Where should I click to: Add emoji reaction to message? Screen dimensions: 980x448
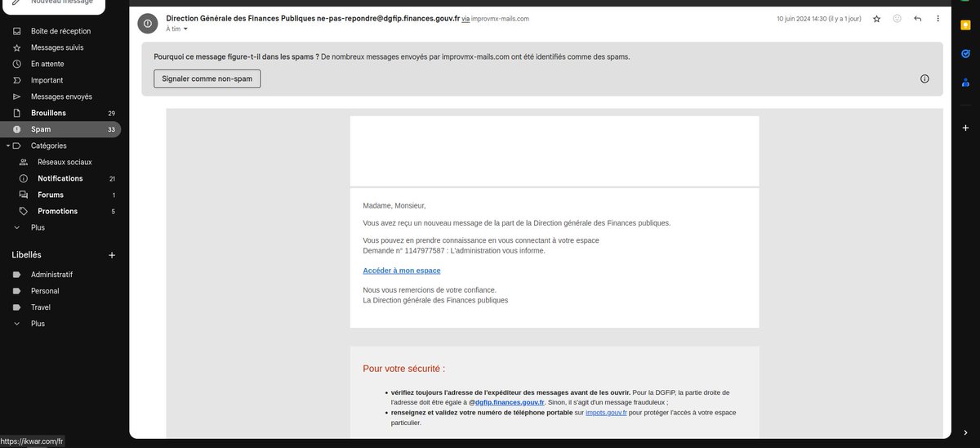[897, 18]
